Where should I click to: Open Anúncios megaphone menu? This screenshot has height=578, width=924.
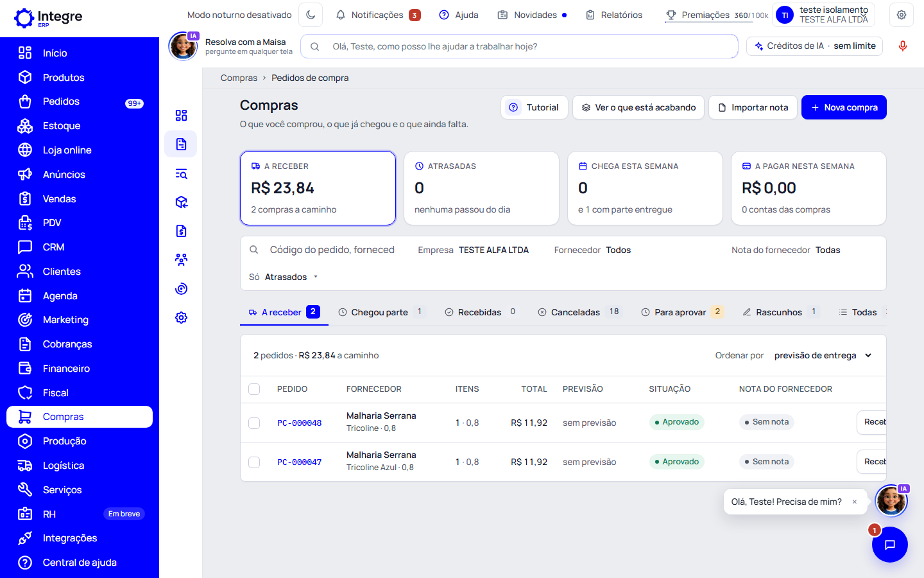80,175
